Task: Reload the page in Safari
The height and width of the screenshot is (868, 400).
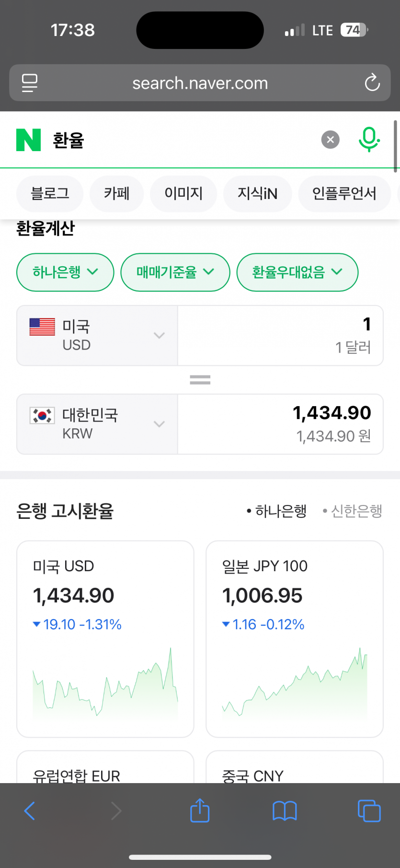Action: coord(372,83)
